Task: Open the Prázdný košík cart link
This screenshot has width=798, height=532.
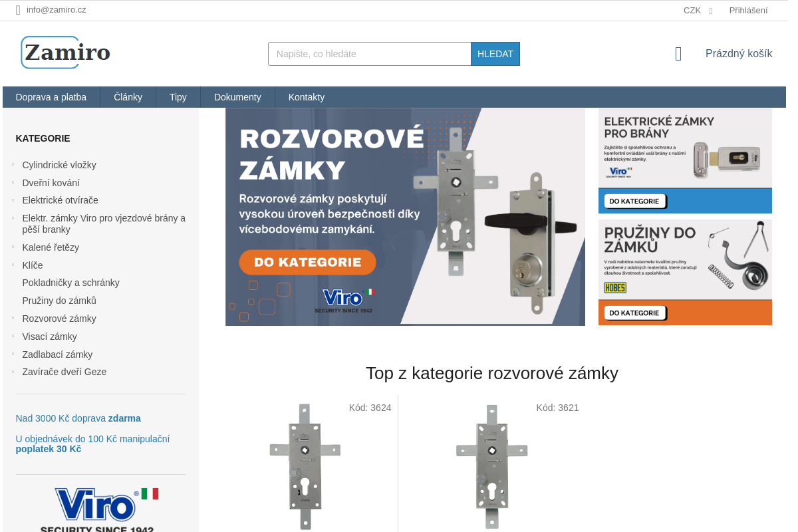Action: pyautogui.click(x=739, y=54)
